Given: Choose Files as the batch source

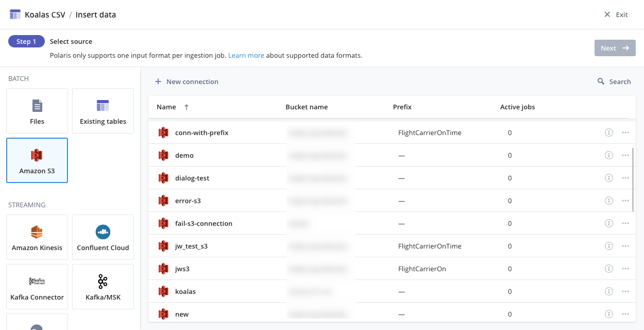Looking at the screenshot, I should pyautogui.click(x=37, y=110).
